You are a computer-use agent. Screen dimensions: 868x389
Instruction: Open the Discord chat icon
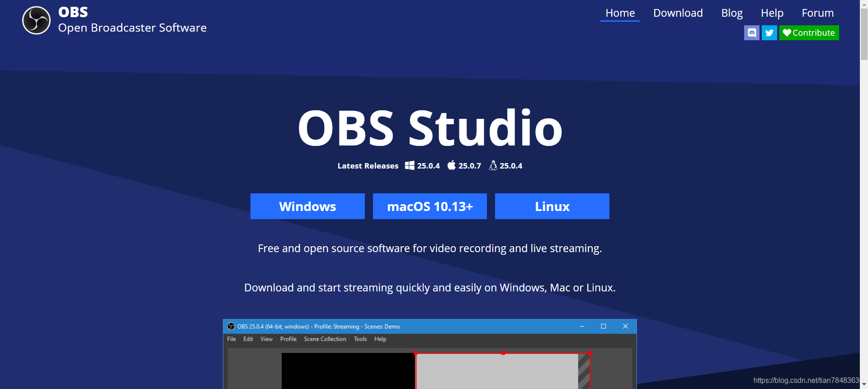coord(752,33)
